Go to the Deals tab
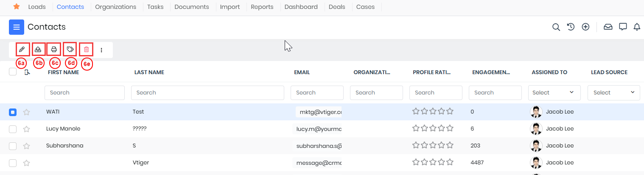 click(x=337, y=7)
